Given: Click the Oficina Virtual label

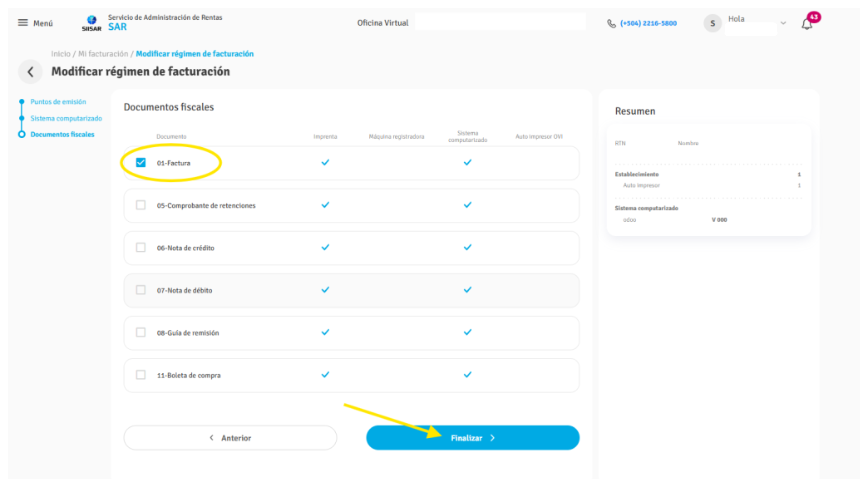Looking at the screenshot, I should click(382, 23).
